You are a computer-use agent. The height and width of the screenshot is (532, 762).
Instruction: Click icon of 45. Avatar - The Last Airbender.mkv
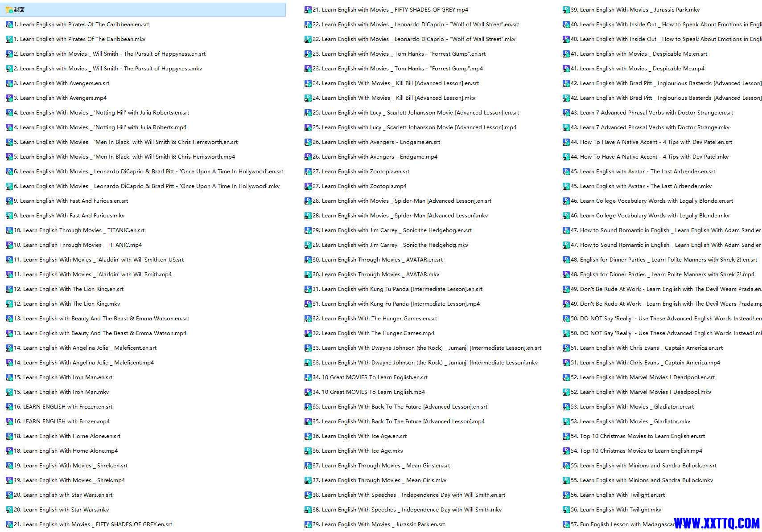(x=566, y=186)
